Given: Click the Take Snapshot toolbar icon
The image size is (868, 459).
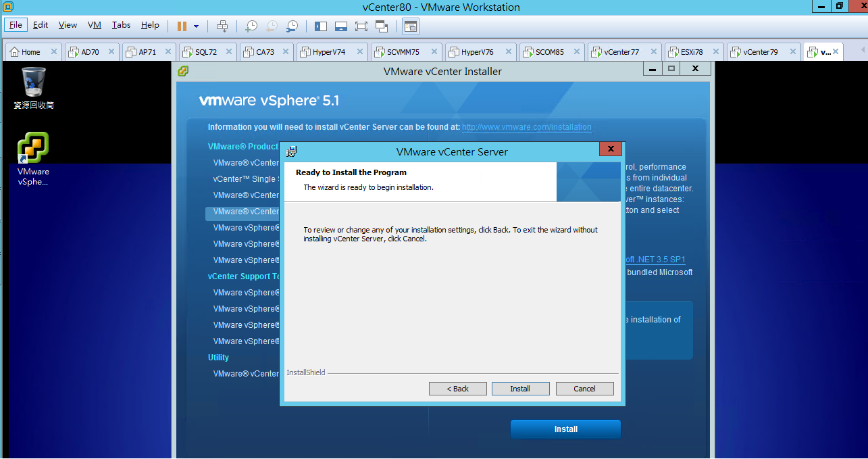Looking at the screenshot, I should pyautogui.click(x=251, y=26).
